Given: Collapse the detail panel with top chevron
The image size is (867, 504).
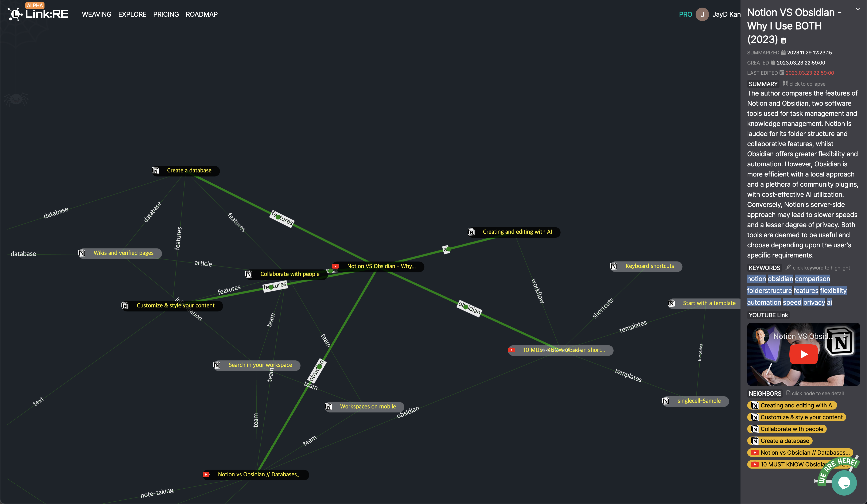Looking at the screenshot, I should pyautogui.click(x=857, y=9).
